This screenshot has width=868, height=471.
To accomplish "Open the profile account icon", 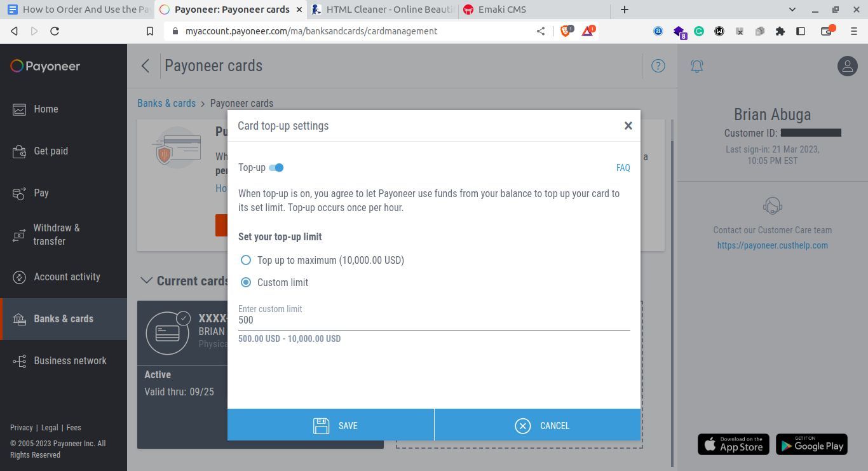I will click(847, 65).
